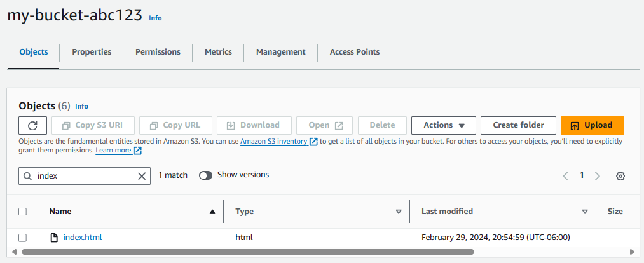Click page number 1
The height and width of the screenshot is (263, 644).
582,175
